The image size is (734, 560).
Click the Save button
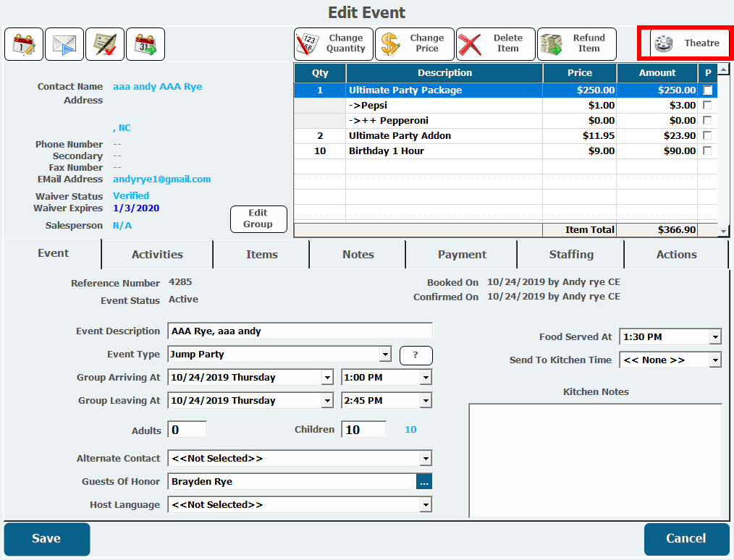point(47,539)
